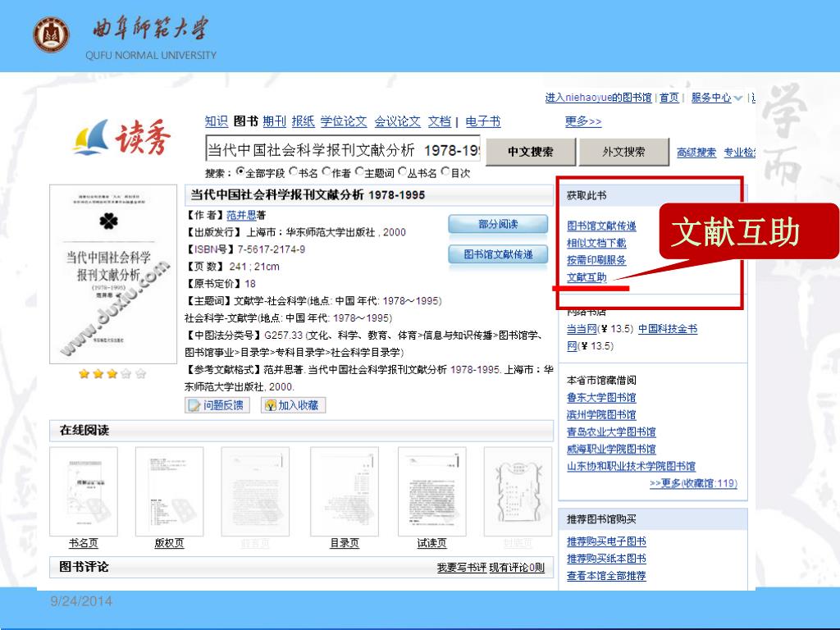840x630 pixels.
Task: Open the 书名页 preview thumbnail
Action: tap(84, 492)
